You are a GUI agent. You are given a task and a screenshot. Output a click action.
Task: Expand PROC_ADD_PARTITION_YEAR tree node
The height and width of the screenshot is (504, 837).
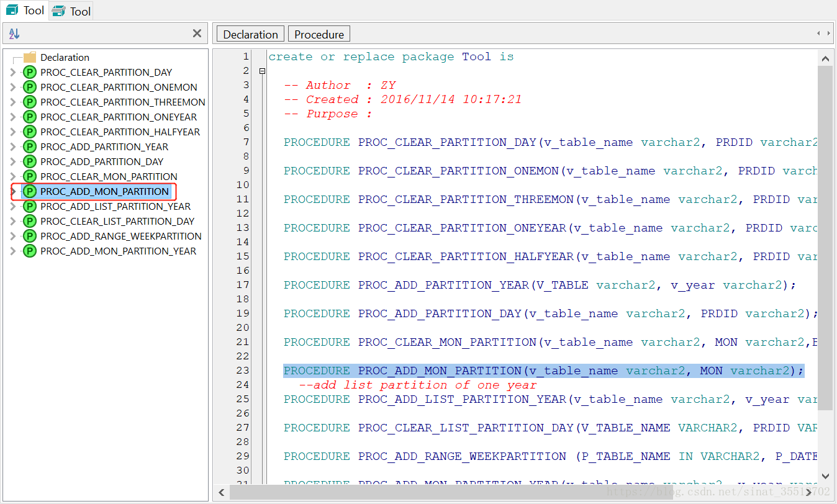(13, 146)
